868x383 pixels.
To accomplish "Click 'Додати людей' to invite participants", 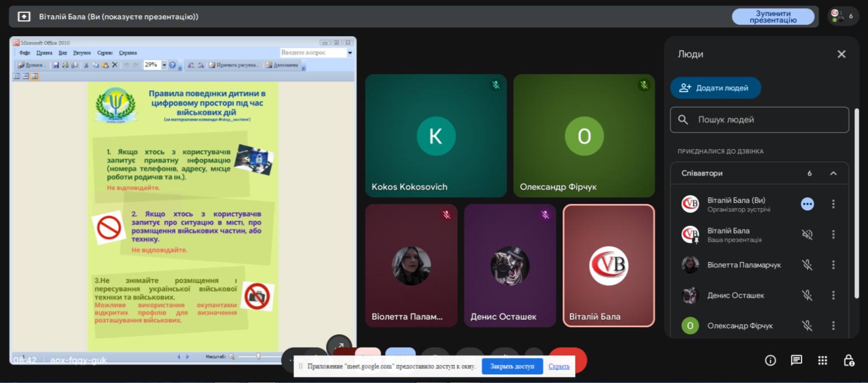I will point(715,88).
